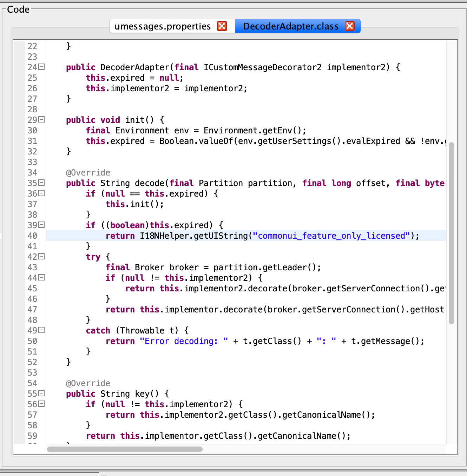467x476 pixels.
Task: Select the DecoderAdapter.class tab
Action: click(x=290, y=26)
